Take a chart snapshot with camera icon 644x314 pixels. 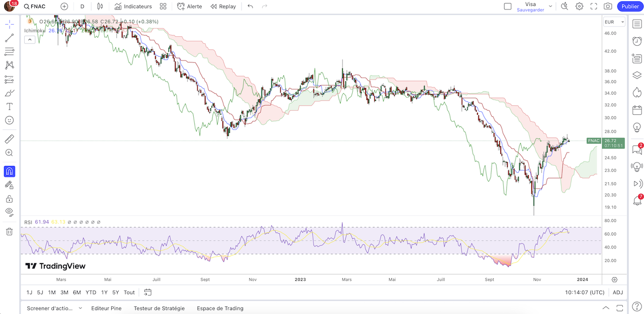pyautogui.click(x=608, y=7)
